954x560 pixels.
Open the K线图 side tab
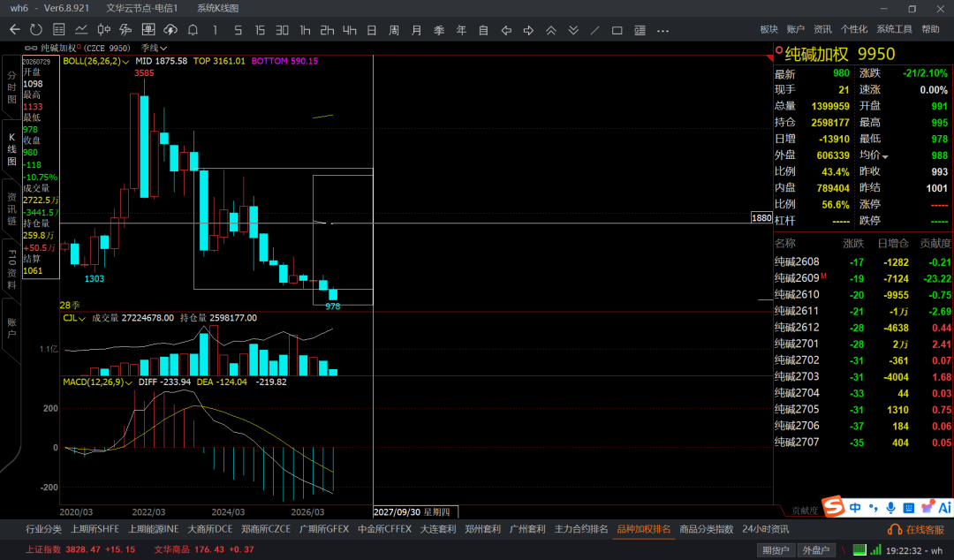click(11, 150)
